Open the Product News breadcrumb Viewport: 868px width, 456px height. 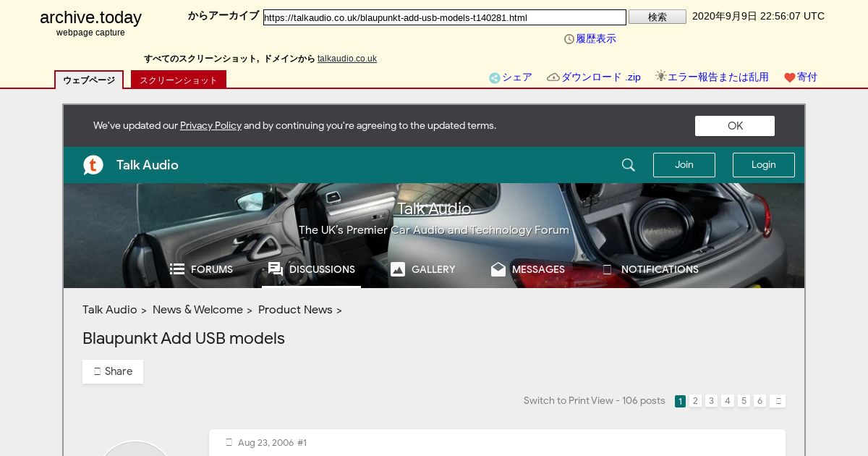click(295, 310)
